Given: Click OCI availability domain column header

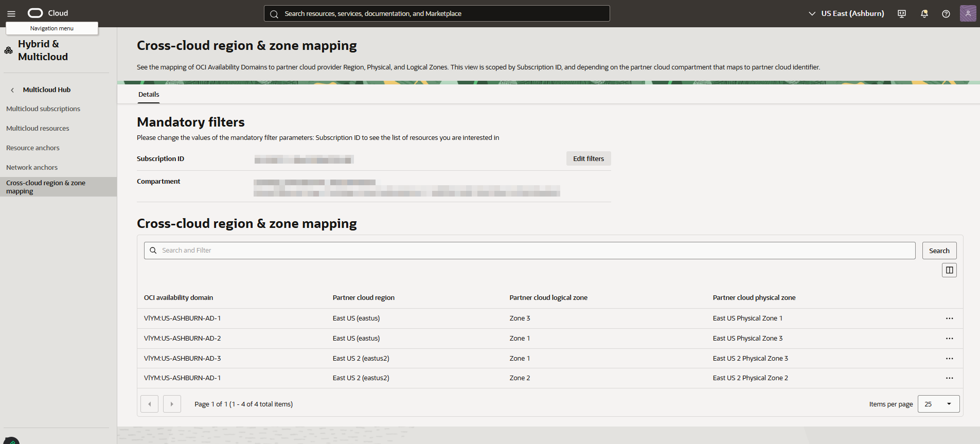Looking at the screenshot, I should [179, 298].
